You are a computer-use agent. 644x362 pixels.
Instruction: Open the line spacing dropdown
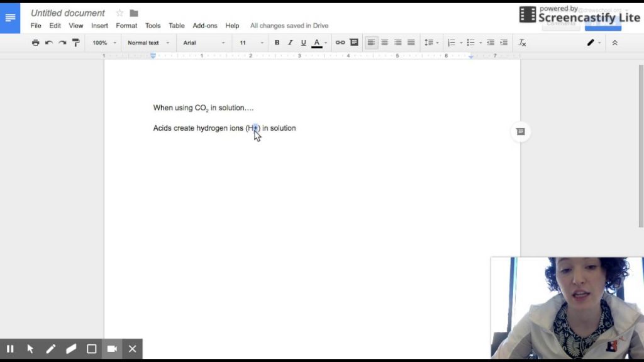(x=431, y=42)
